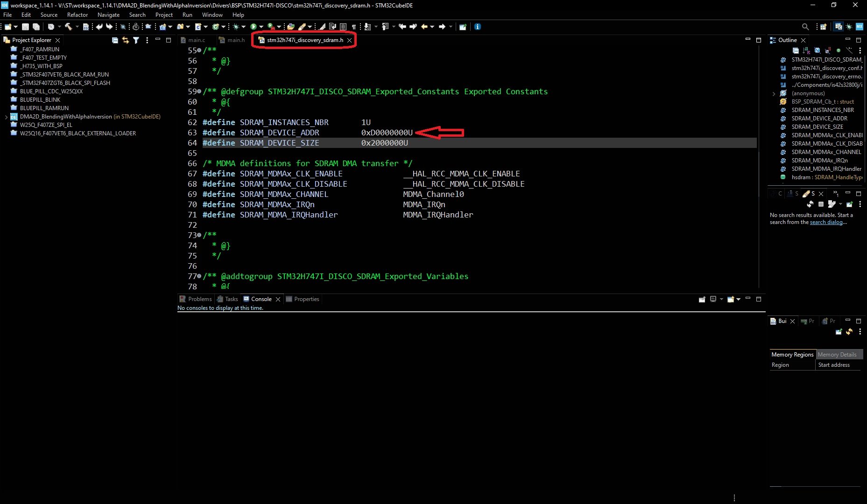Switch to the Debug perspective bug icon

(849, 27)
